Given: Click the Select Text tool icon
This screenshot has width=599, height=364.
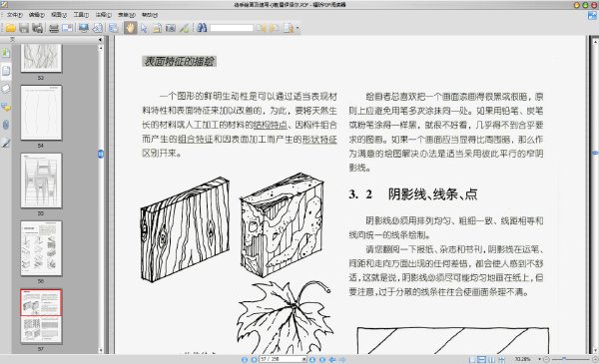Looking at the screenshot, I should [157, 28].
